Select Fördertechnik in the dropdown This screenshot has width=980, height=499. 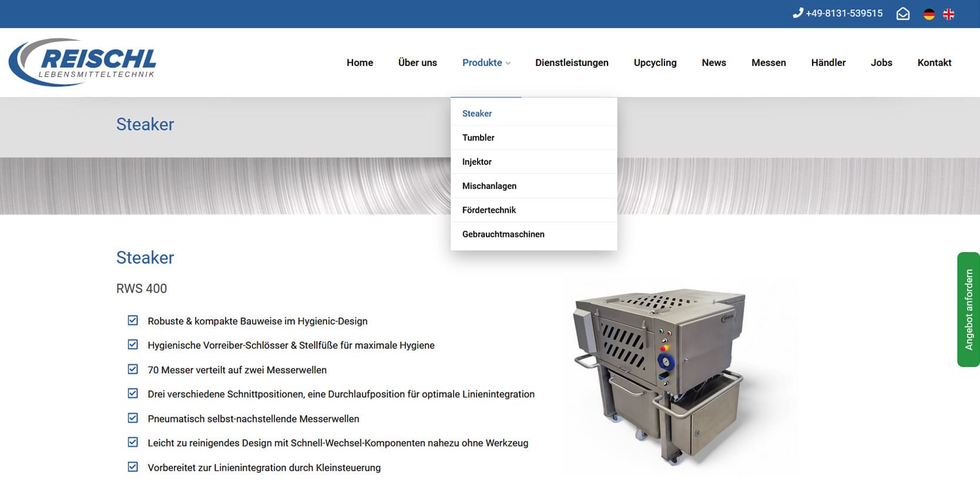coord(489,210)
